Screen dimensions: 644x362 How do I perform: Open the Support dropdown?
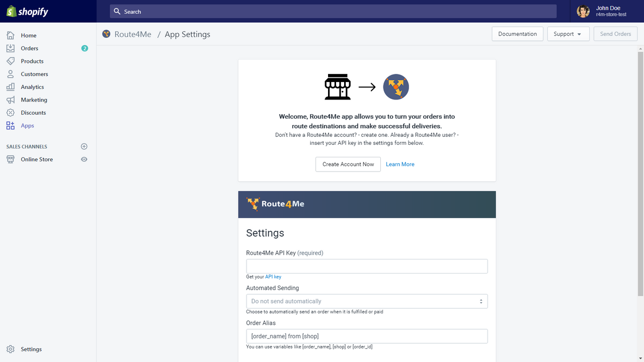click(x=568, y=34)
